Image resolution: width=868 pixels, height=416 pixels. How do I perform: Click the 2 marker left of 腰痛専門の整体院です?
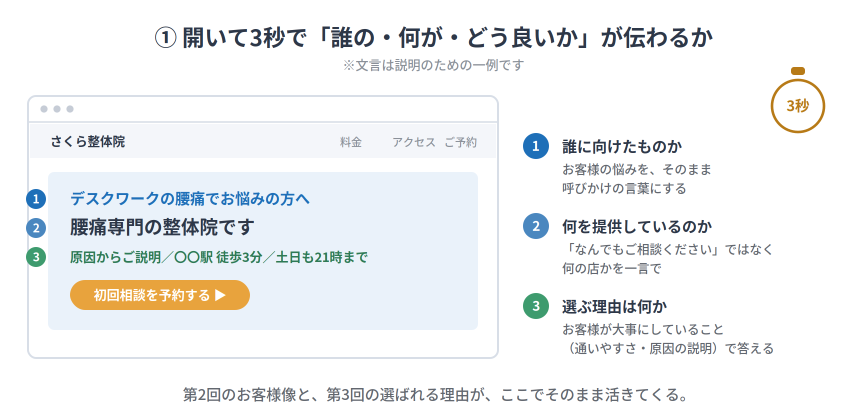tap(36, 228)
